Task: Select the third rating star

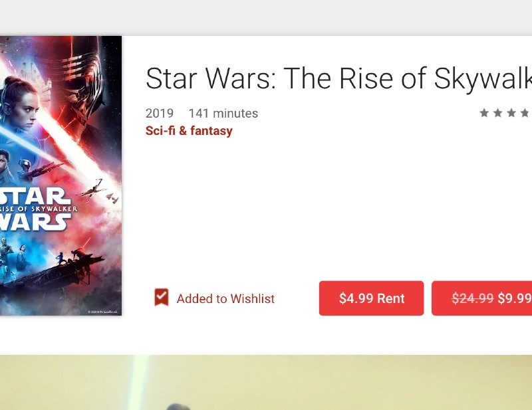Action: 511,113
